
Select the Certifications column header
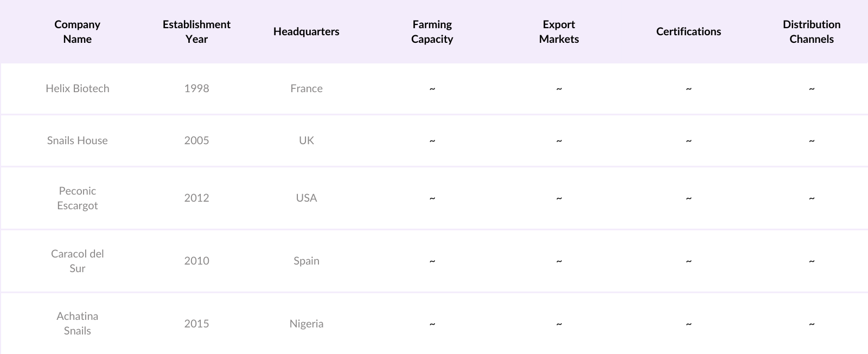tap(688, 31)
